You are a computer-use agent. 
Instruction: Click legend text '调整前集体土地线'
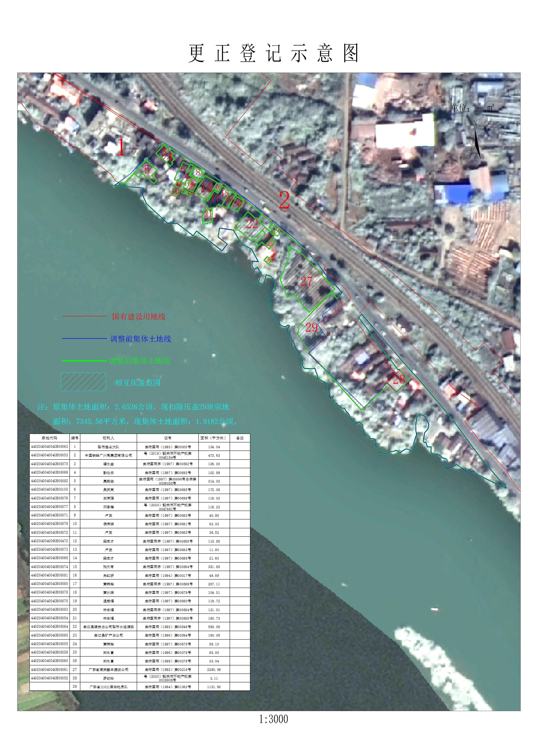tap(140, 339)
